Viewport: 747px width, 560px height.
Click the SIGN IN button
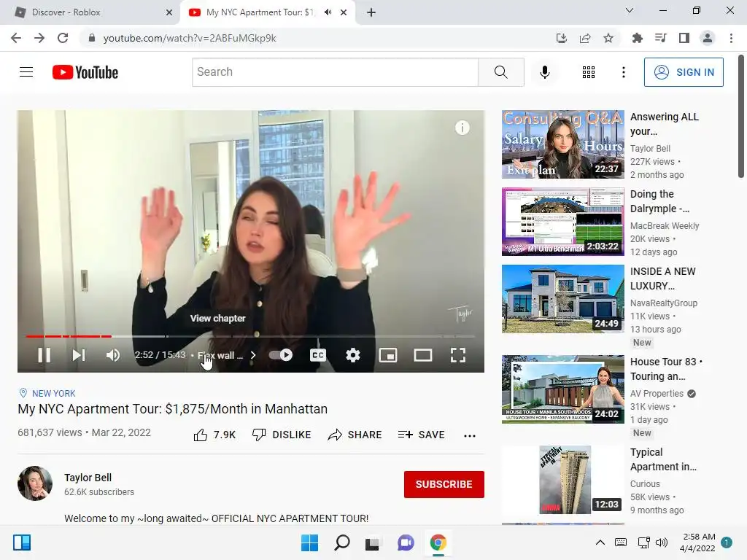click(684, 72)
